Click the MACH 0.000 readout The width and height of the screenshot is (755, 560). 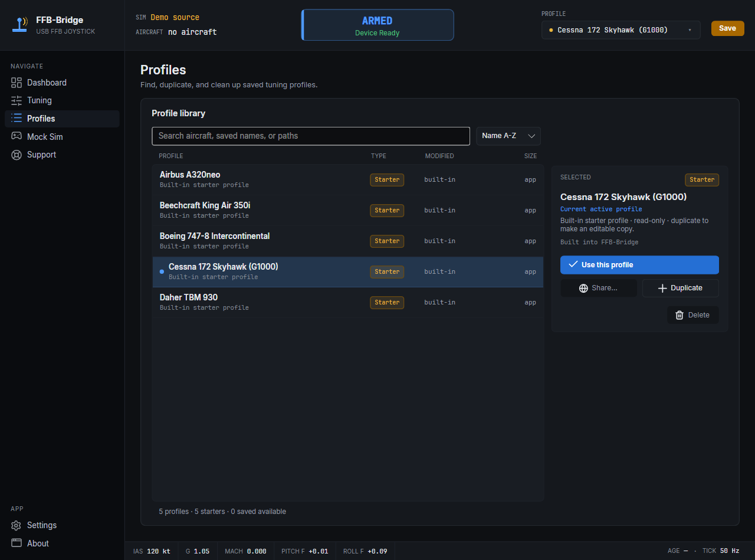[245, 551]
